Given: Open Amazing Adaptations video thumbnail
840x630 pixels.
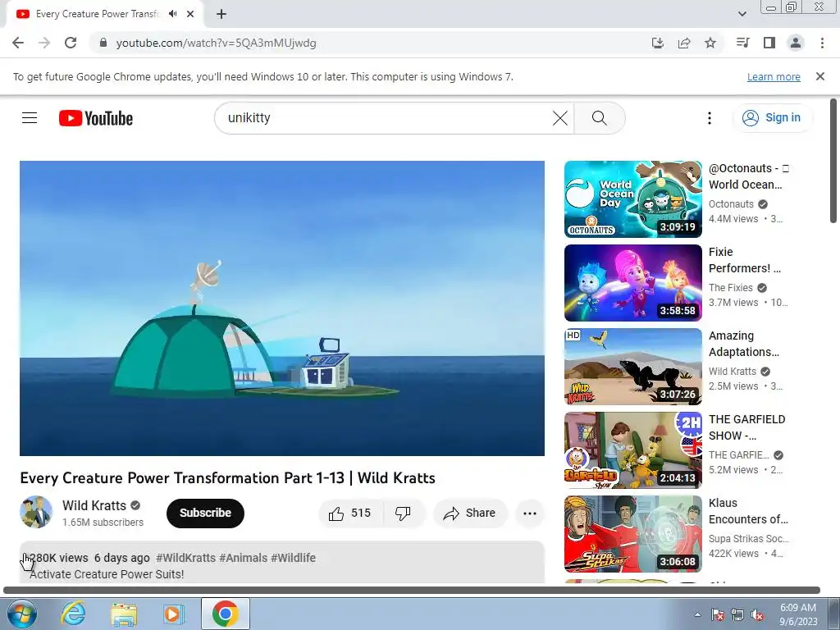Looking at the screenshot, I should pos(633,367).
